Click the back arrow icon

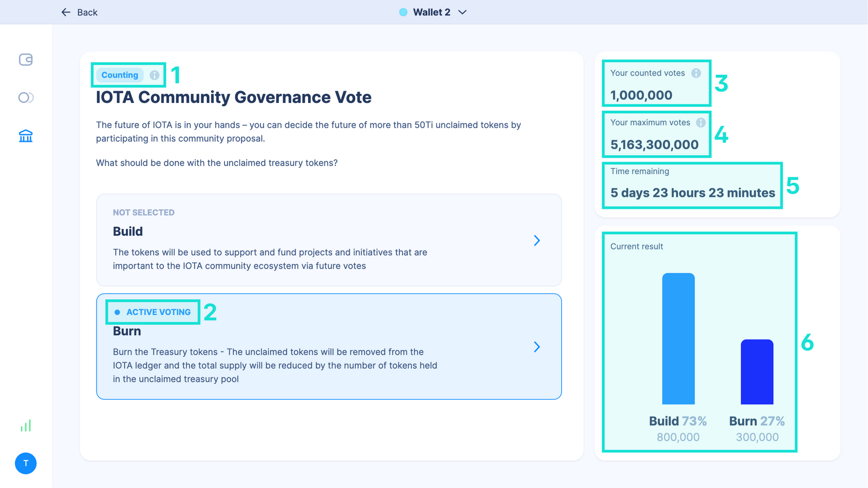pos(66,12)
